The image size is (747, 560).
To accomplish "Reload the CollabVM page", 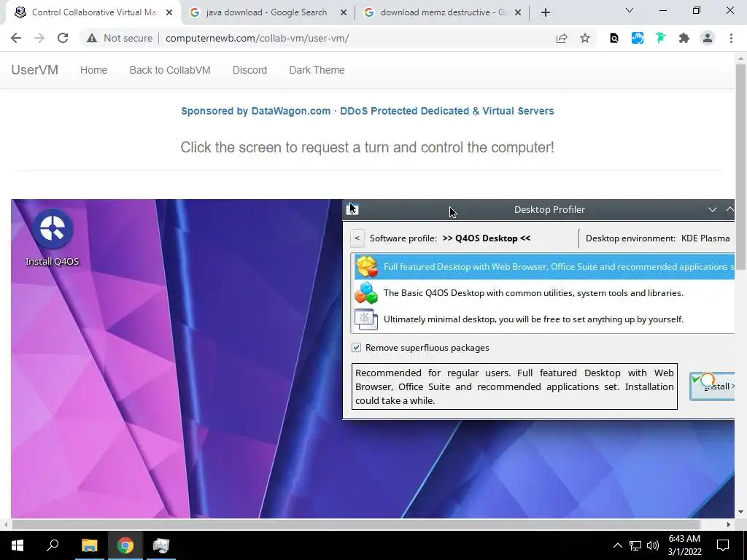I will 63,38.
